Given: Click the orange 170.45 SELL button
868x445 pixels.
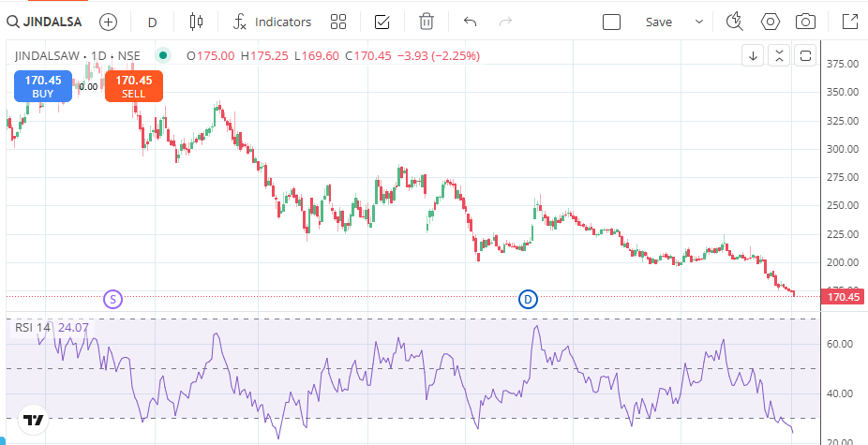Looking at the screenshot, I should (133, 86).
